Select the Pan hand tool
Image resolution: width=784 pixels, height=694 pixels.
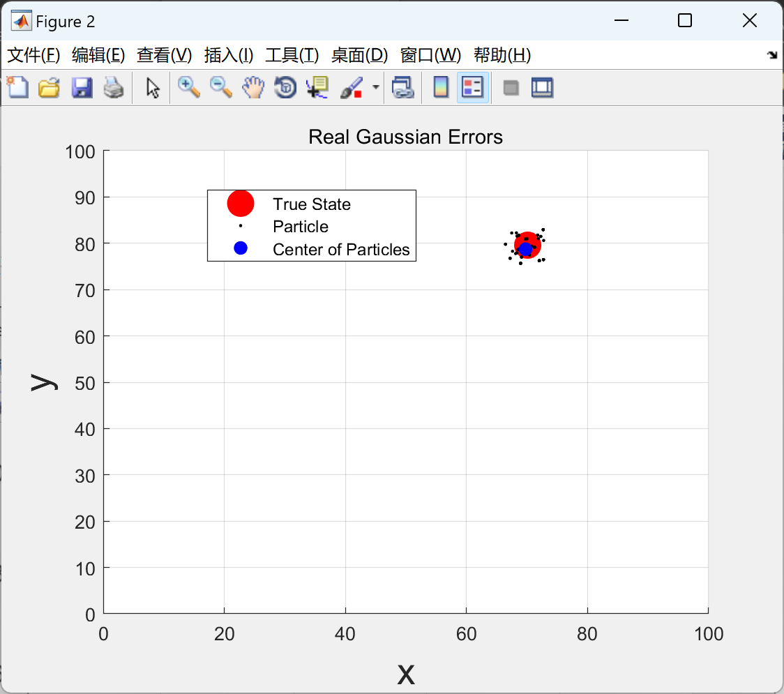click(253, 87)
